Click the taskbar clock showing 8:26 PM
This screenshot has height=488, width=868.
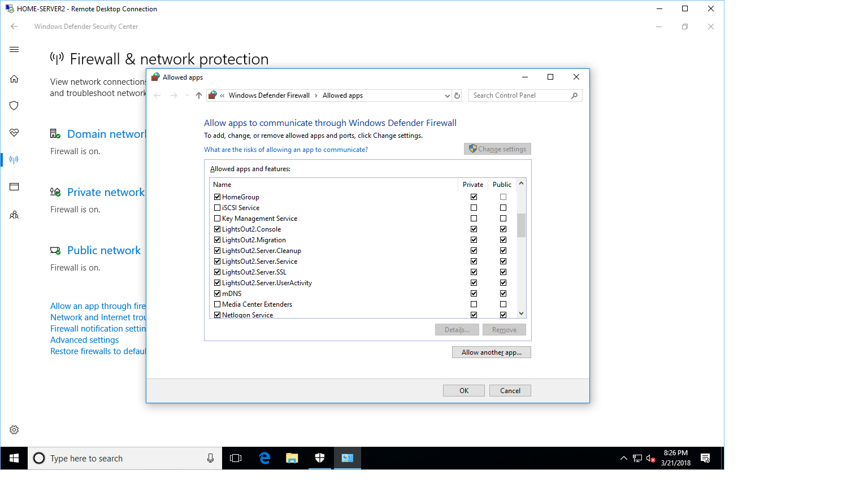676,458
